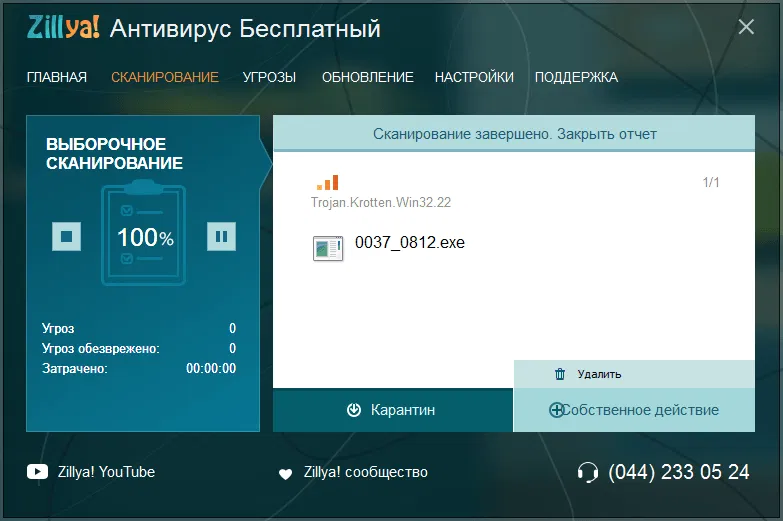Switch to the ПОДДЕРЖКА tab
783x521 pixels.
click(x=576, y=77)
